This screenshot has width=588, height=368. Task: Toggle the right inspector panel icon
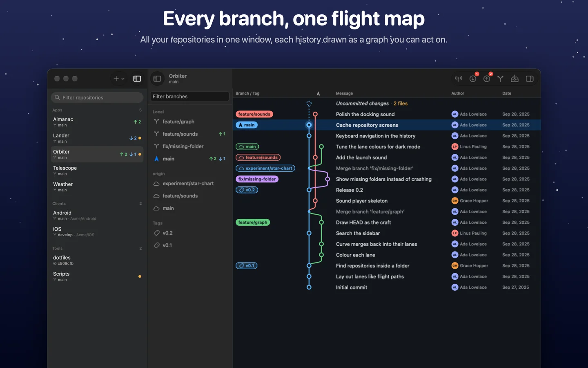(530, 79)
